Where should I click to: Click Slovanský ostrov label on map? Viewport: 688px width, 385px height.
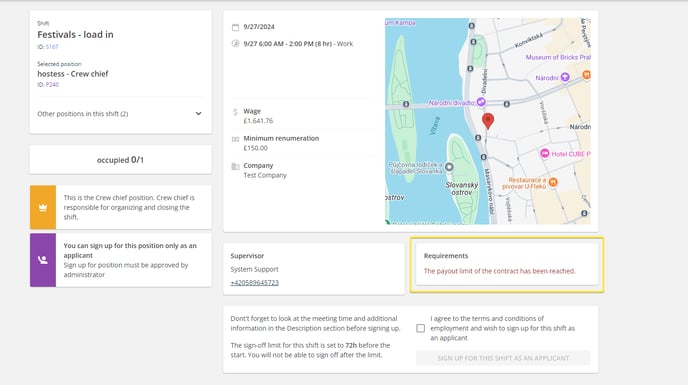462,189
